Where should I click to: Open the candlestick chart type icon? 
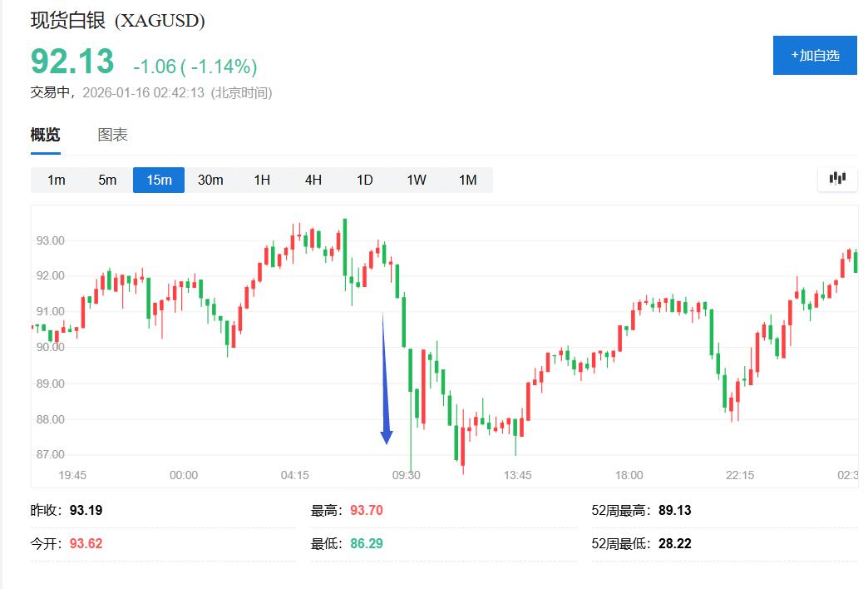837,179
